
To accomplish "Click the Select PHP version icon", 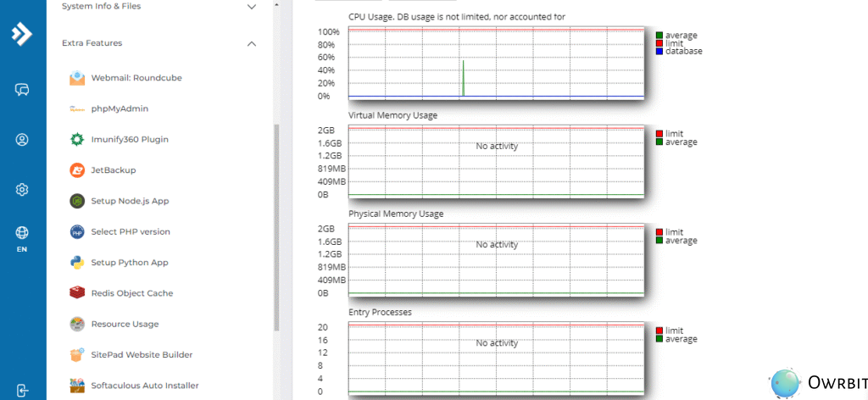I will pos(77,231).
